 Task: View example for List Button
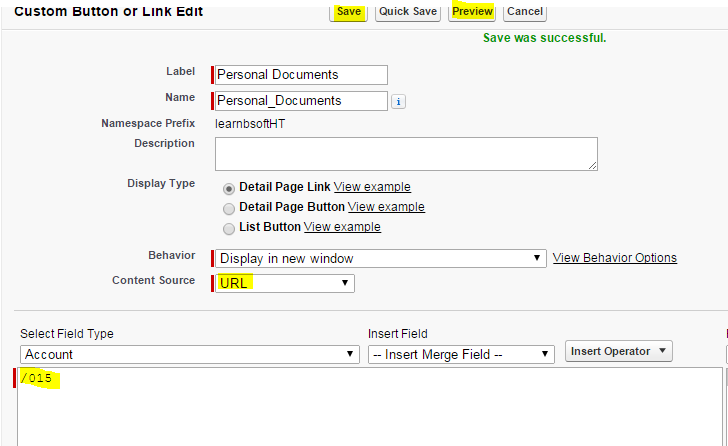pyautogui.click(x=342, y=226)
